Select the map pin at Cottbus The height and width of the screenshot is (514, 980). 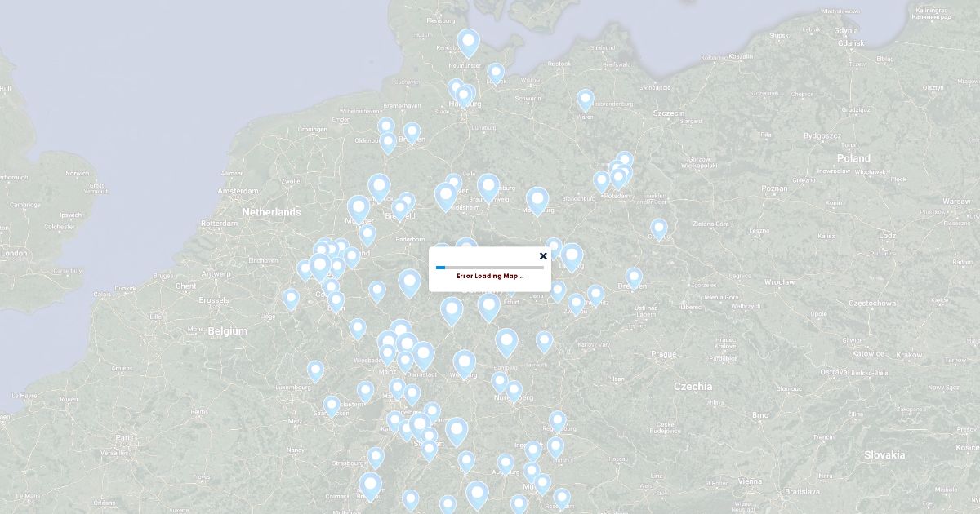click(x=659, y=230)
